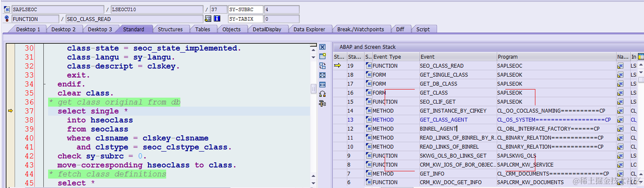Click the navigate-to-source icon after SEO_CLASS_READ
Viewport: 644px width, 188px height.
point(208,19)
